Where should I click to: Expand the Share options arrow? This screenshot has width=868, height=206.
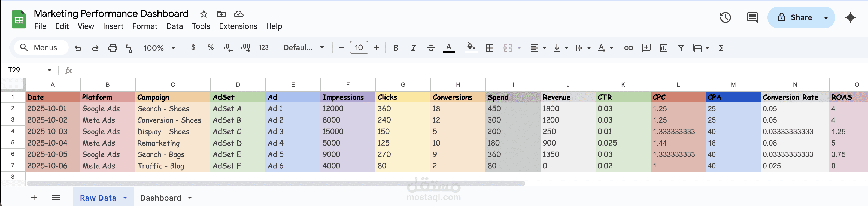(826, 17)
